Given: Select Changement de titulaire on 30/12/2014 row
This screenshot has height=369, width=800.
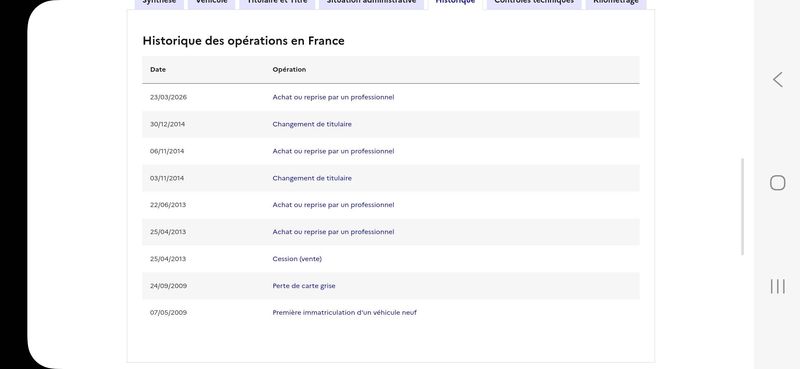Looking at the screenshot, I should click(x=312, y=125).
